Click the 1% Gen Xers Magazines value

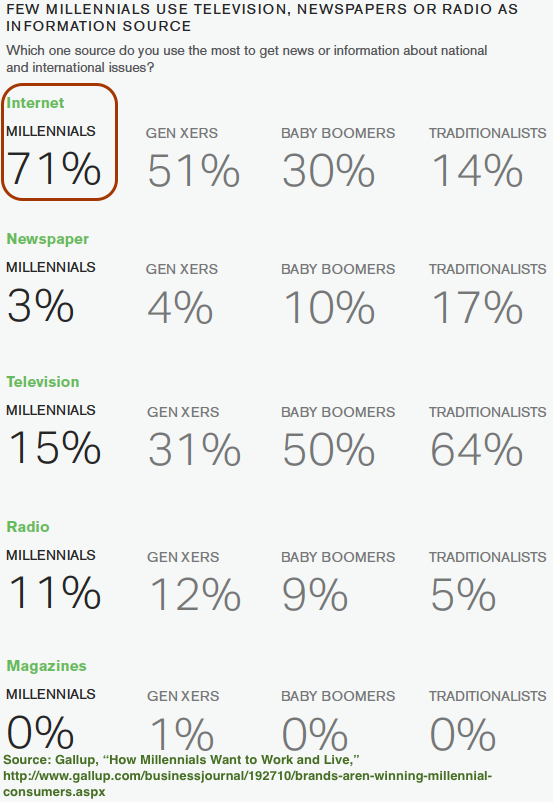pyautogui.click(x=182, y=733)
